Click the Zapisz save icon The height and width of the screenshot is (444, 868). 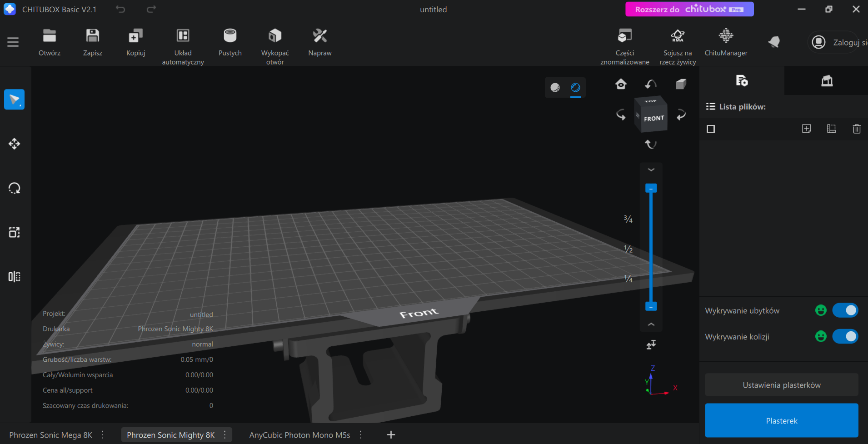coord(93,42)
